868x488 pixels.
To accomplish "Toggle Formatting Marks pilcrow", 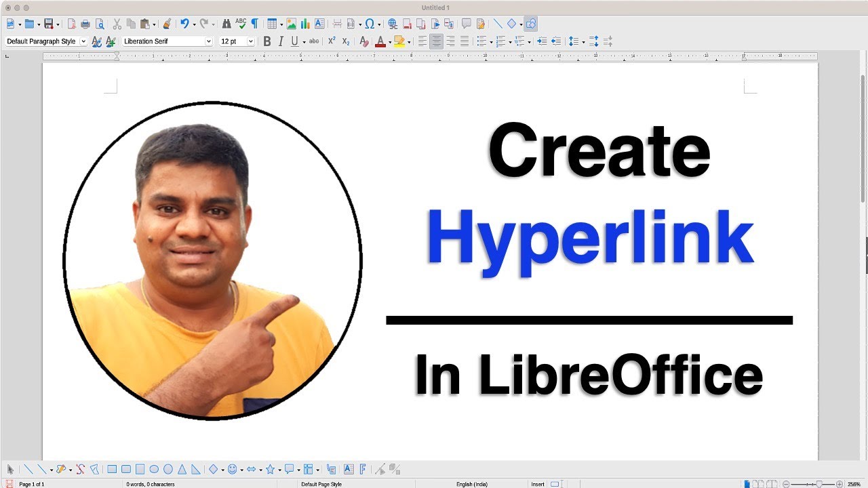I will (254, 24).
